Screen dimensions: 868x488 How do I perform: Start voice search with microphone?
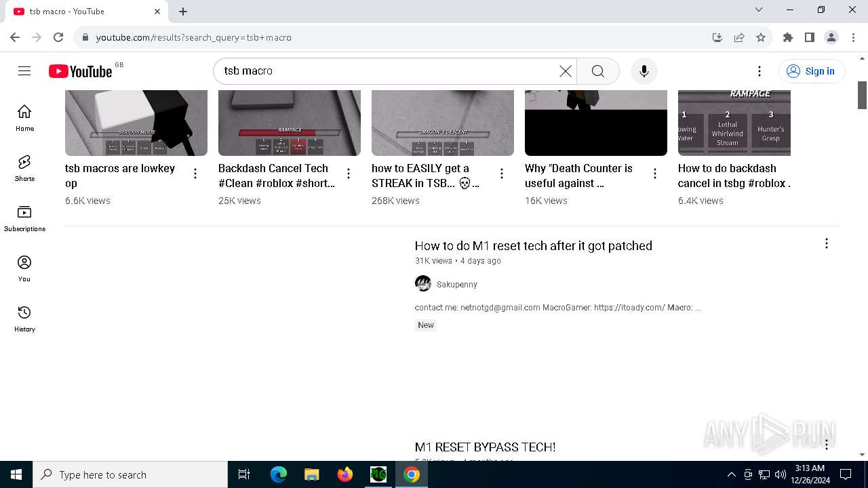644,71
